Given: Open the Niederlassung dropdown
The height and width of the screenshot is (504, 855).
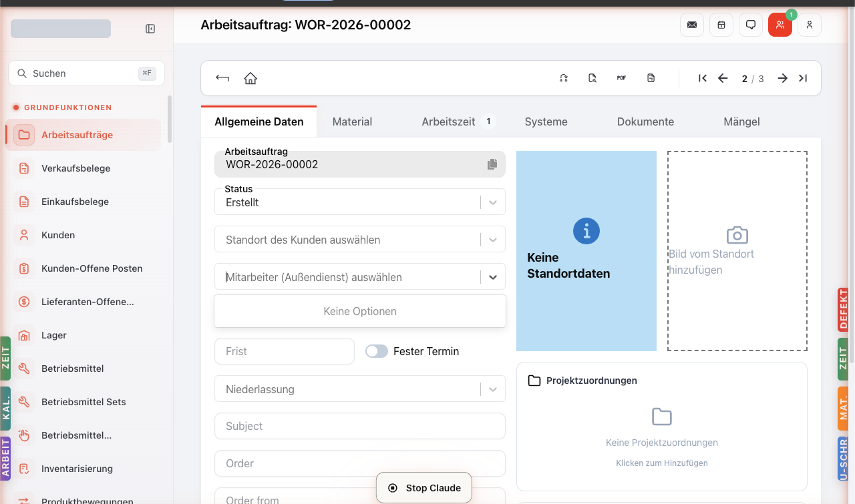Looking at the screenshot, I should [x=360, y=389].
